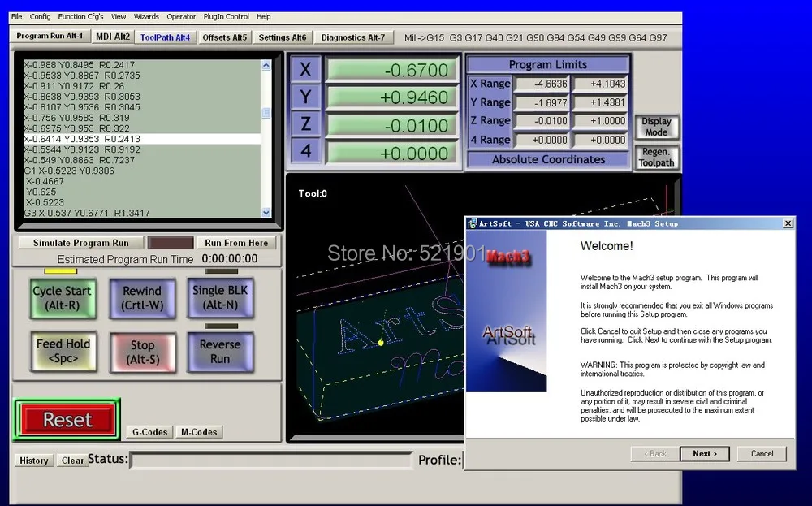
Task: Click the Estimated Program Run Time value
Action: coord(230,258)
